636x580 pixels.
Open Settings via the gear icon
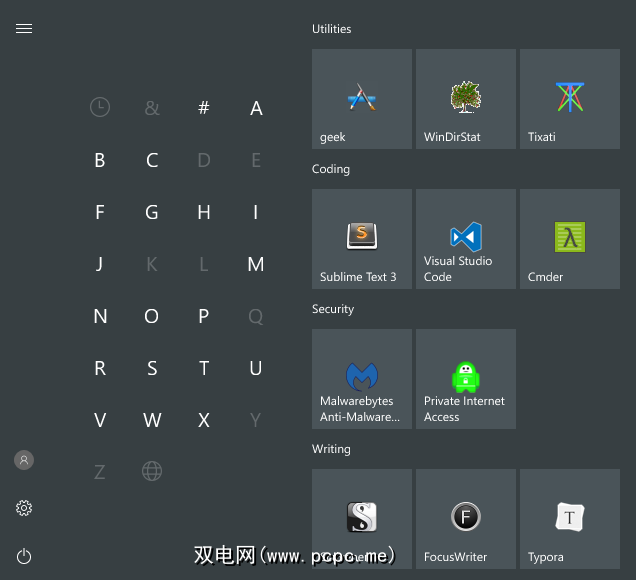(24, 508)
